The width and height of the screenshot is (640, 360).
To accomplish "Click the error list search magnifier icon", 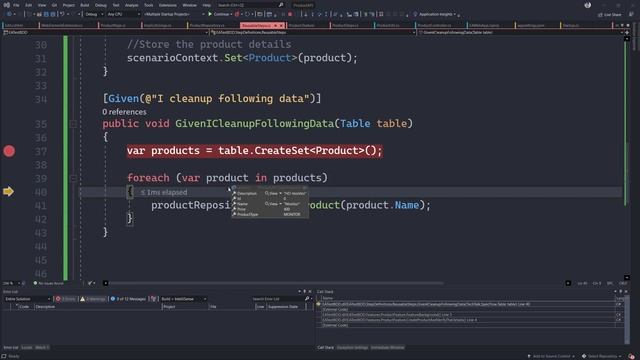I will click(x=307, y=299).
